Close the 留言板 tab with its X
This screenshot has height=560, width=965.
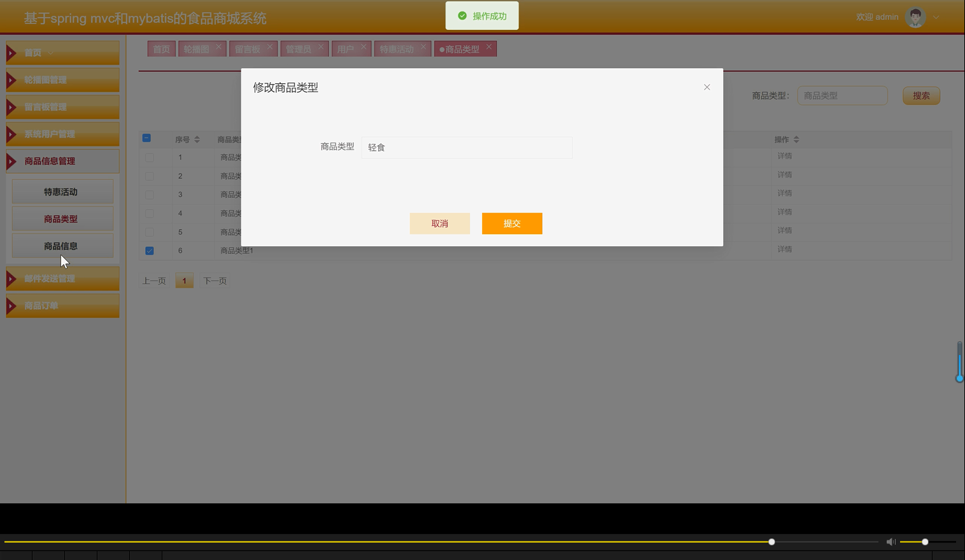point(270,46)
